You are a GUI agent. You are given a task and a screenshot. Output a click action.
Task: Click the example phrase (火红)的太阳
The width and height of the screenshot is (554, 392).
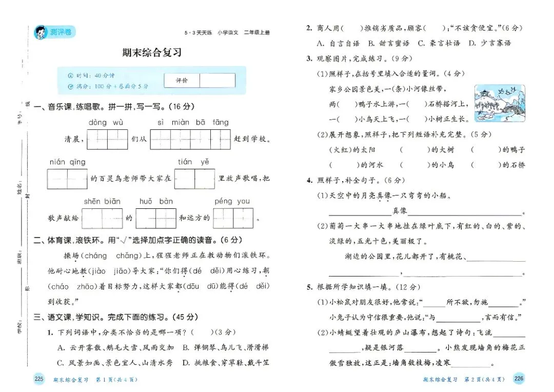352,150
